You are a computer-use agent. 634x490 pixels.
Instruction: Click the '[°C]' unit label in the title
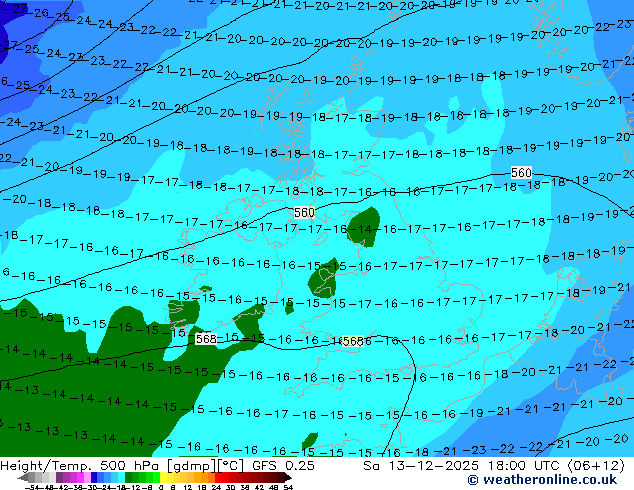[231, 465]
